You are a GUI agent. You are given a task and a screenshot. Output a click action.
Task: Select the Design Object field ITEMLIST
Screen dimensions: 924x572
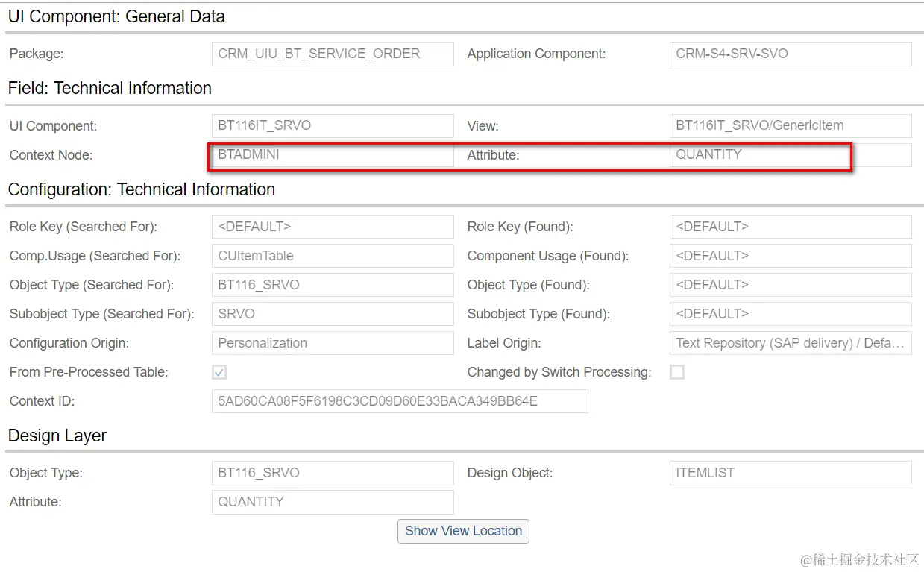tap(791, 473)
